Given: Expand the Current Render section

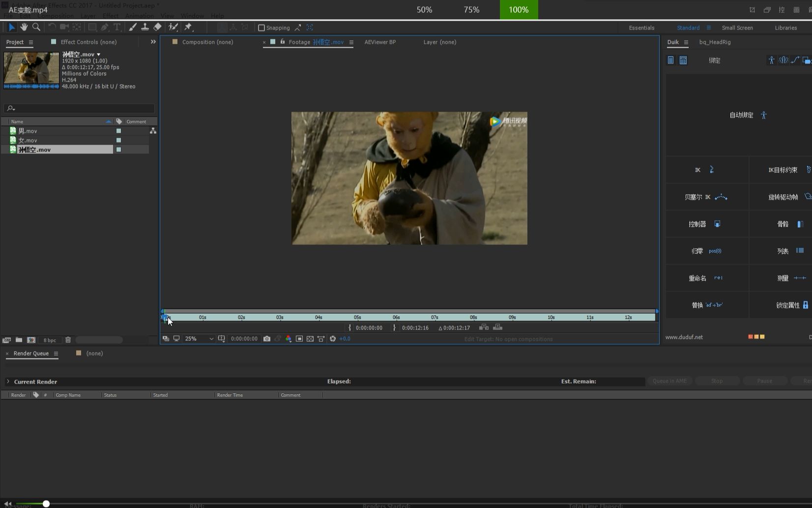Looking at the screenshot, I should pyautogui.click(x=8, y=382).
